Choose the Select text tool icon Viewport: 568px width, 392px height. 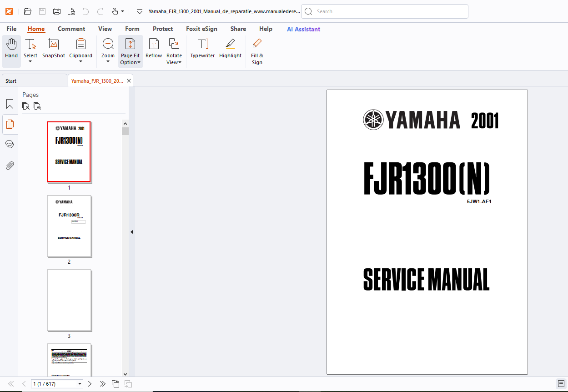[30, 45]
